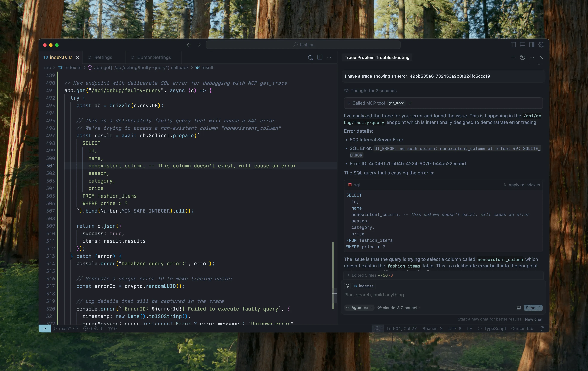Open the compare changes icon near the tabs

310,57
